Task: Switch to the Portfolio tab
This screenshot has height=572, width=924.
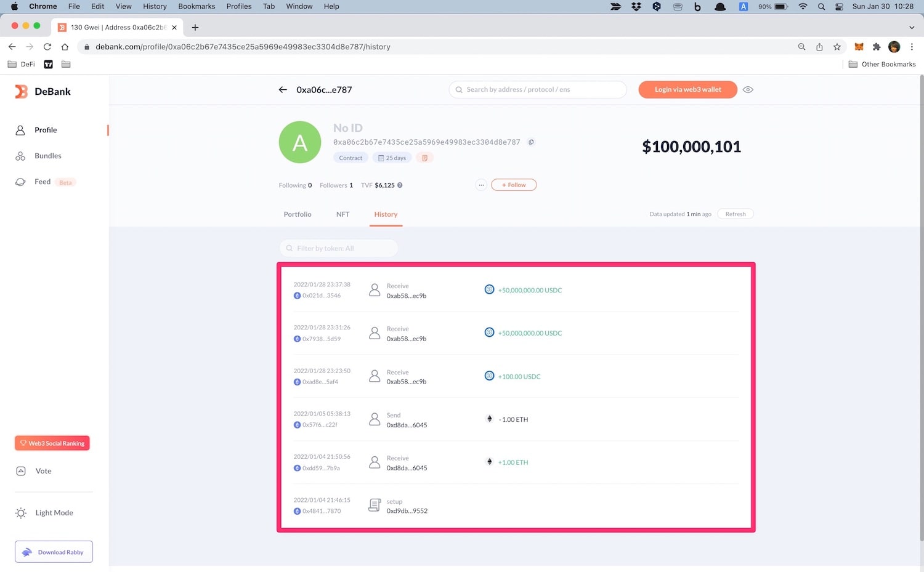Action: [298, 214]
